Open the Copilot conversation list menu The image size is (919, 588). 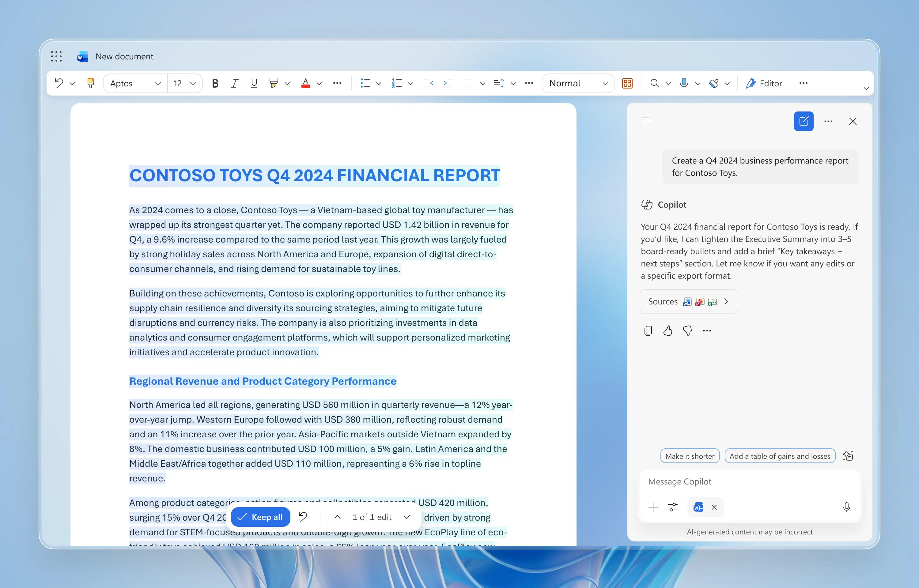click(647, 121)
